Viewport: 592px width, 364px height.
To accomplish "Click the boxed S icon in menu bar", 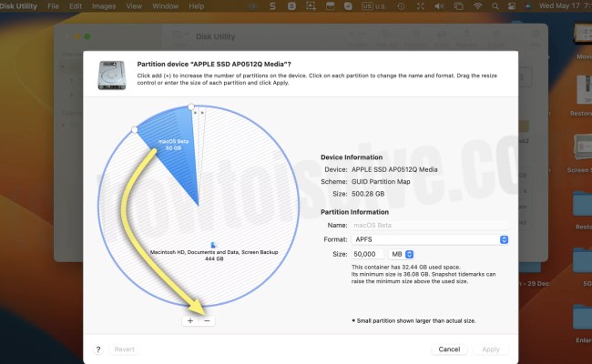I will coord(291,6).
